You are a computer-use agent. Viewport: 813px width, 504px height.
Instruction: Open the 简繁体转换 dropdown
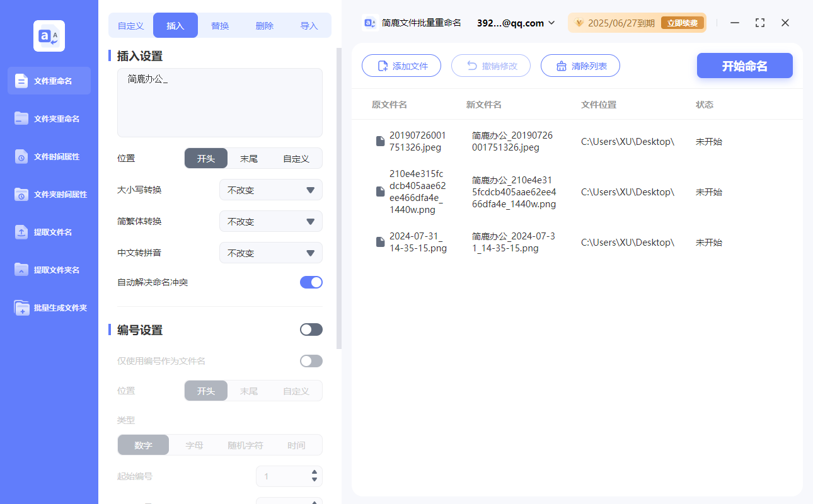tap(270, 221)
